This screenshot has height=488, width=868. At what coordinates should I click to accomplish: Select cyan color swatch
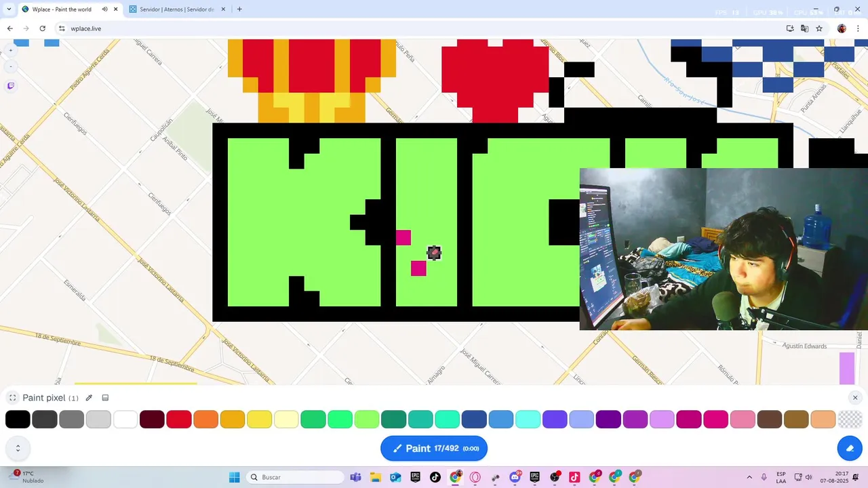tap(528, 420)
